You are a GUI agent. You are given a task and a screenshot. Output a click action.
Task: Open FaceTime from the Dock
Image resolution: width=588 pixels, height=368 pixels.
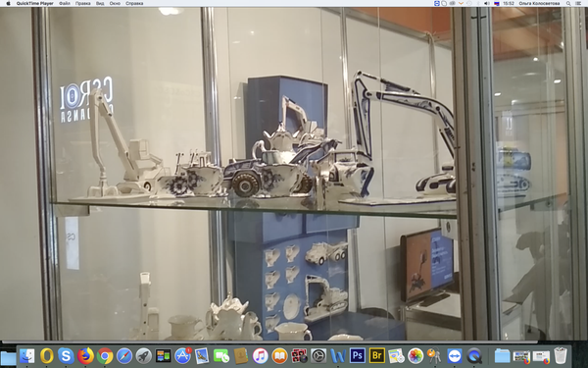(221, 355)
